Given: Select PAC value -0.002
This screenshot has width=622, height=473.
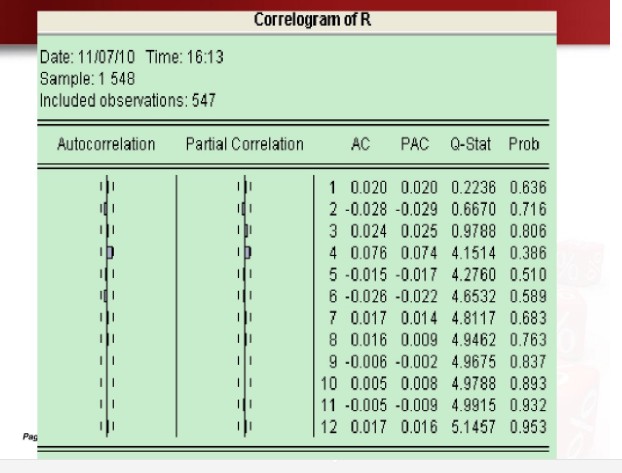Looking at the screenshot, I should pyautogui.click(x=417, y=361).
